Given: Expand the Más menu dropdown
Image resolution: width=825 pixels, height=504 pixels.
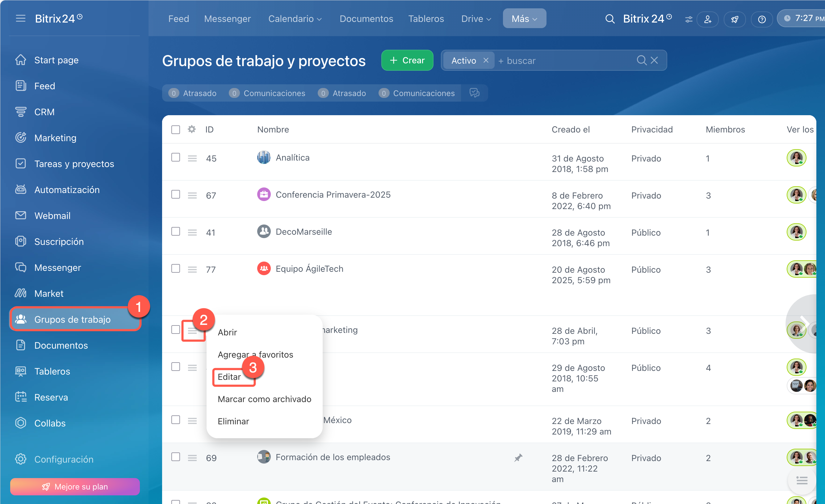Looking at the screenshot, I should click(524, 19).
